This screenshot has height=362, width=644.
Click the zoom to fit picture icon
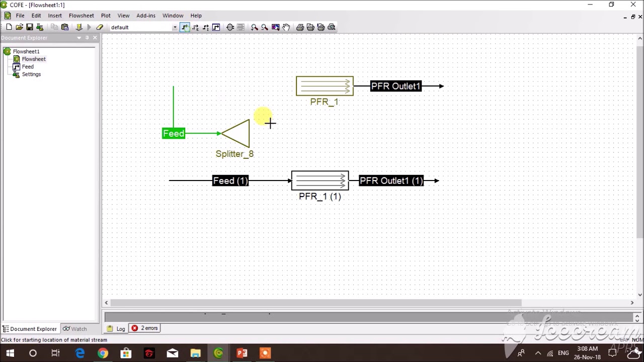(275, 27)
